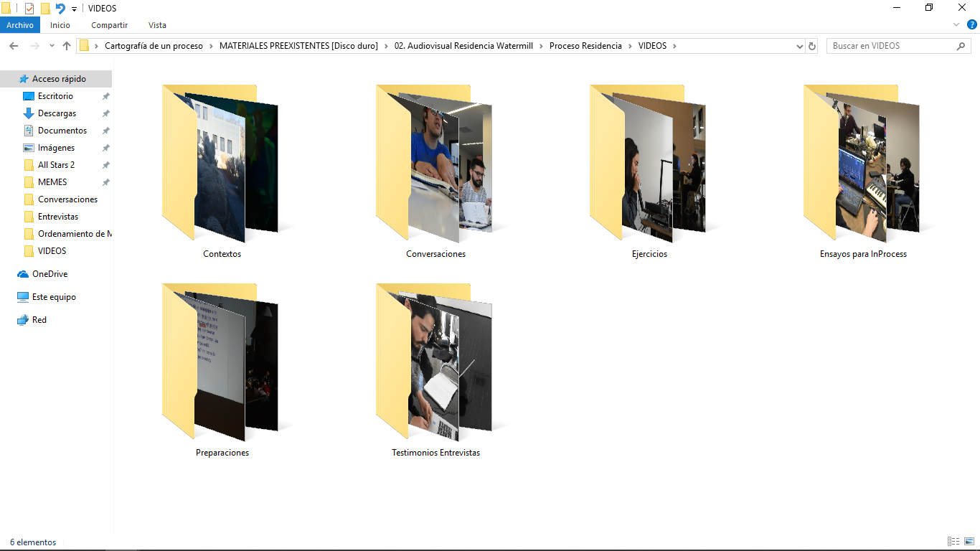This screenshot has width=980, height=551.
Task: Open the Customize Quick Access Toolbar dropdown
Action: [75, 9]
